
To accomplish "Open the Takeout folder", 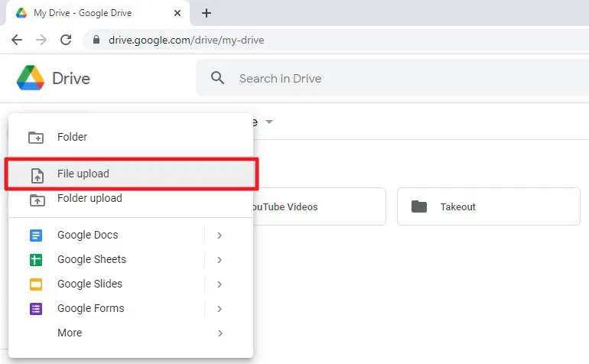I will pyautogui.click(x=489, y=206).
